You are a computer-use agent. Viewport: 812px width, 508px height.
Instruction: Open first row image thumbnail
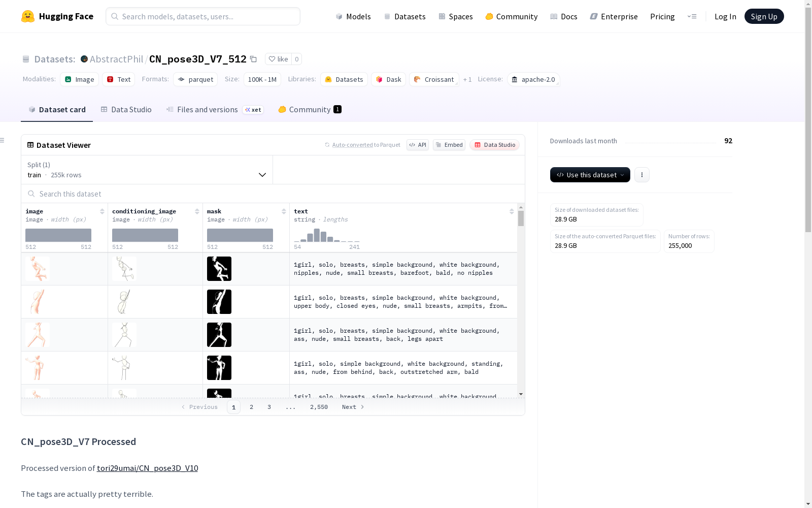tap(38, 269)
